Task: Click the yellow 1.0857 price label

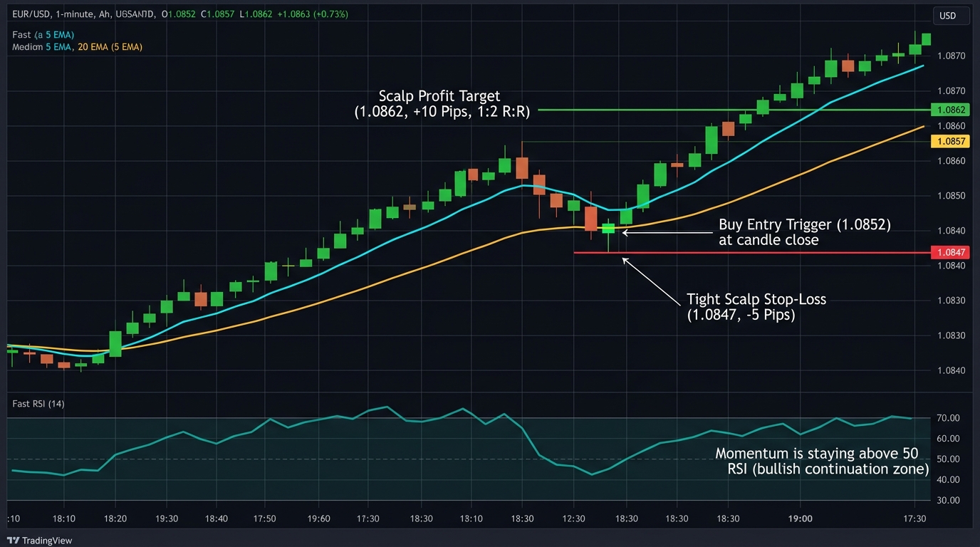Action: click(951, 142)
